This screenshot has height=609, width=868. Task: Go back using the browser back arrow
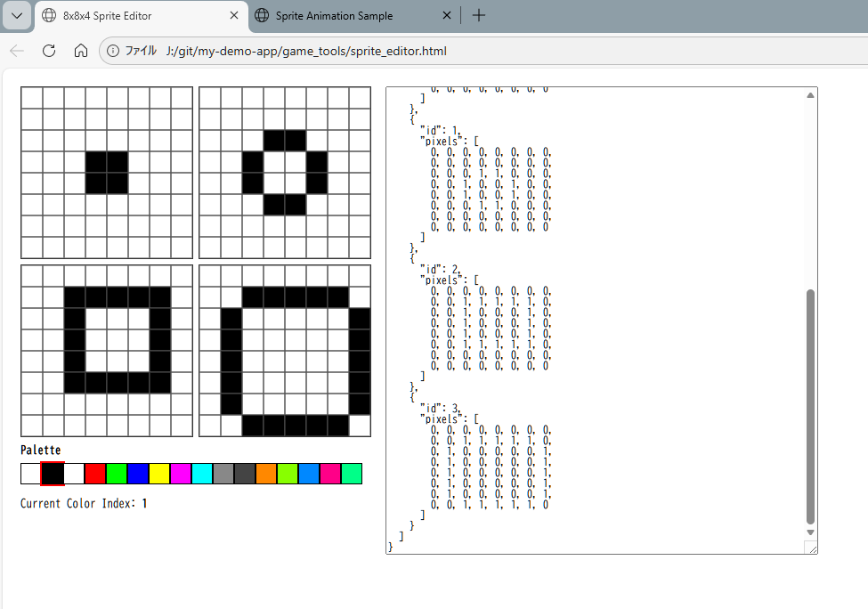click(x=17, y=51)
